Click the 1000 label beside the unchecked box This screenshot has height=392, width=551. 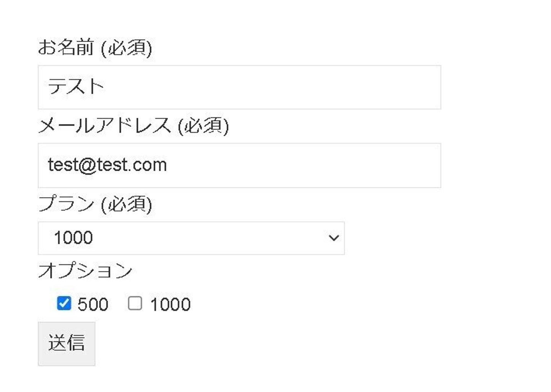(170, 305)
